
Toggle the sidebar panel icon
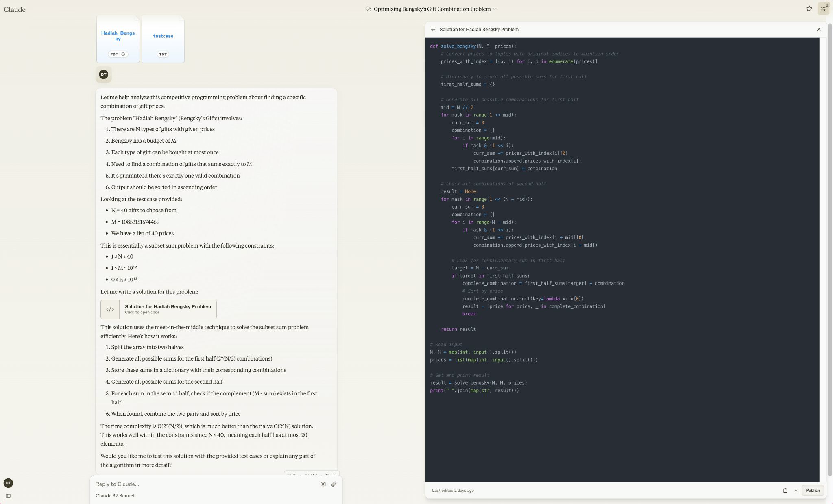tap(8, 496)
